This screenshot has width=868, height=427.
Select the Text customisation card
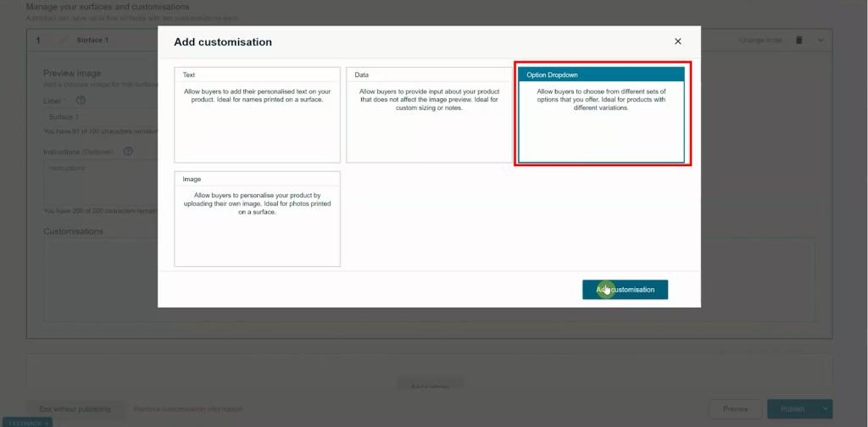[x=258, y=115]
